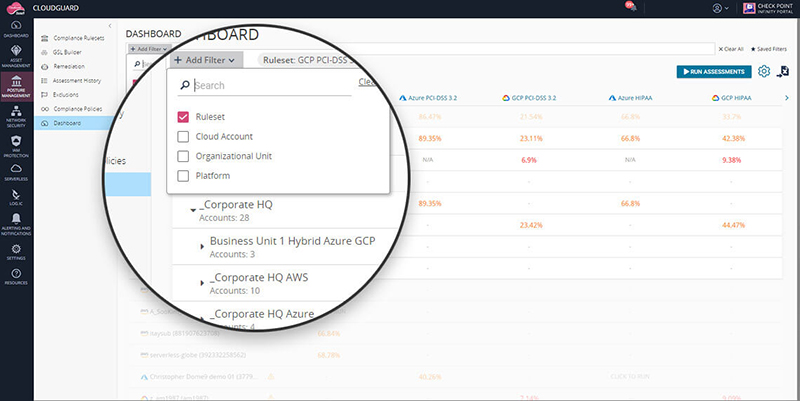Open dashboard settings gear beside Run Assessments
800x401 pixels.
point(764,71)
